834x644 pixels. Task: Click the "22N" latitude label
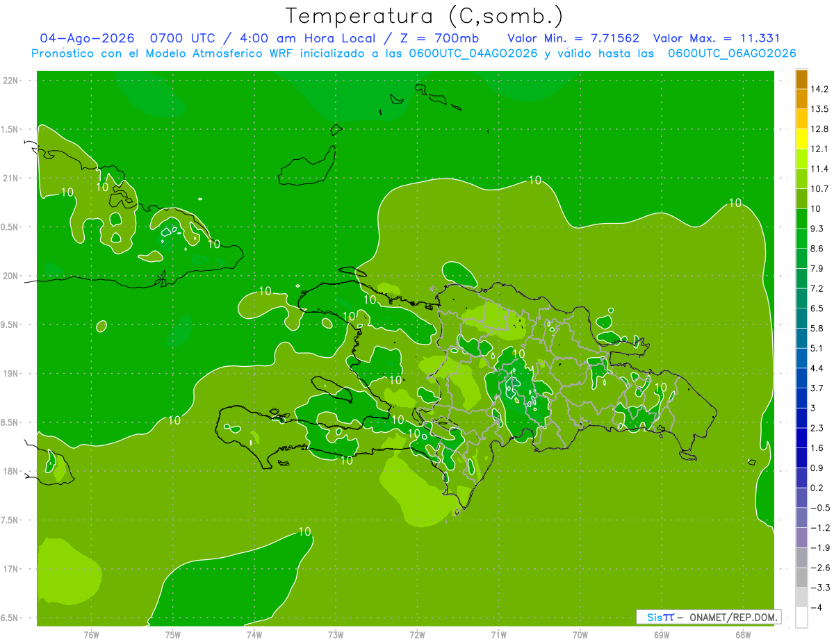(10, 81)
